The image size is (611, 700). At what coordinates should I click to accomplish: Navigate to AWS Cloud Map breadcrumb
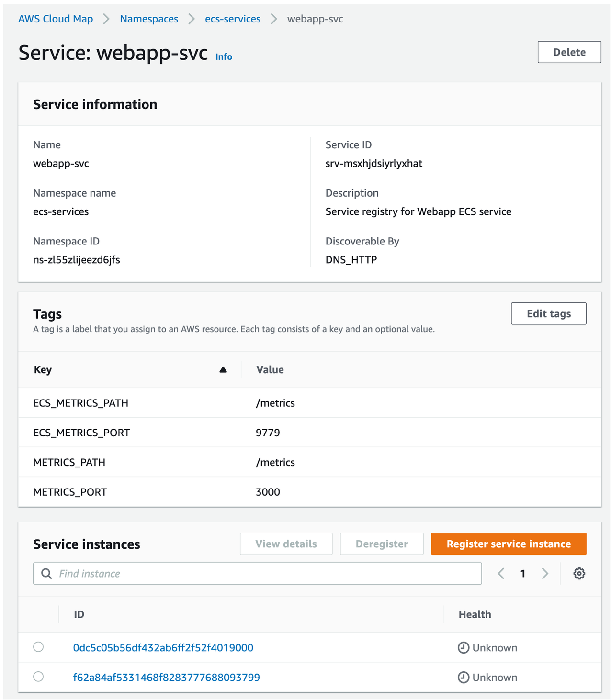pos(56,19)
